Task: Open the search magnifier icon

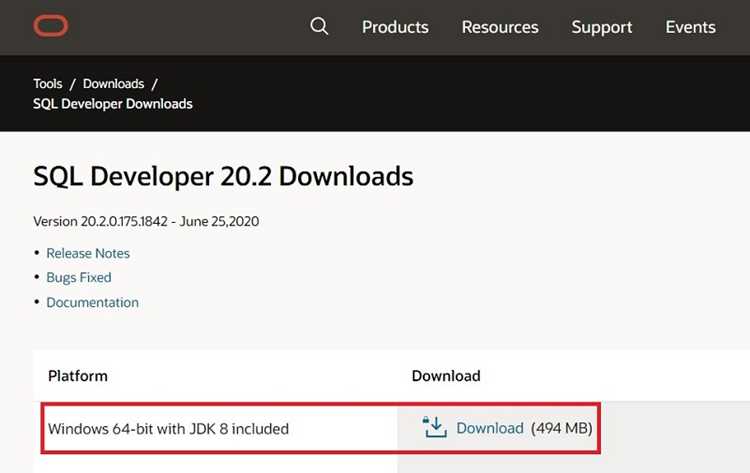Action: coord(319,26)
